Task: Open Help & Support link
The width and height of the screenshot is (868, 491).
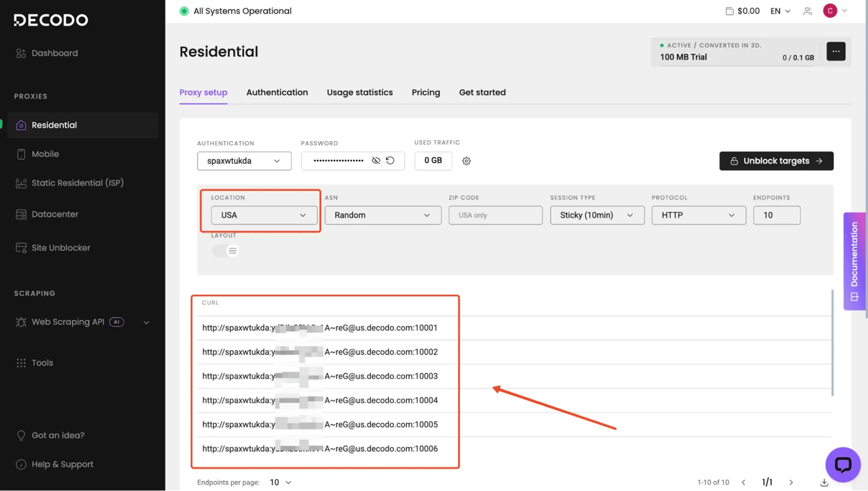Action: click(62, 464)
